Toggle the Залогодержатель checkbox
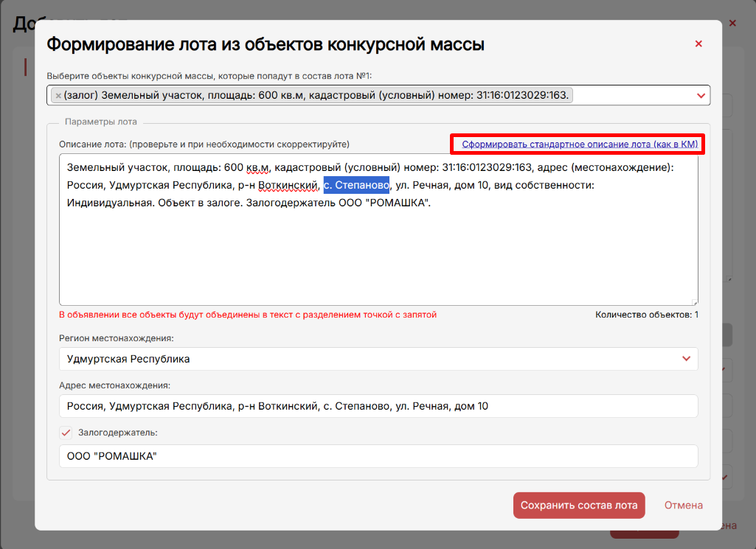The height and width of the screenshot is (549, 756). (x=66, y=433)
